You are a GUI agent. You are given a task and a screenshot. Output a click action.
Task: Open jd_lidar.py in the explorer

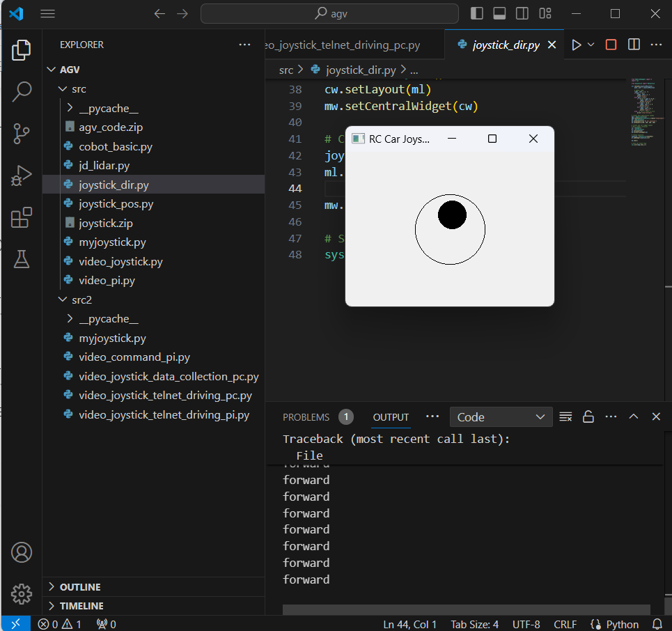(x=104, y=166)
